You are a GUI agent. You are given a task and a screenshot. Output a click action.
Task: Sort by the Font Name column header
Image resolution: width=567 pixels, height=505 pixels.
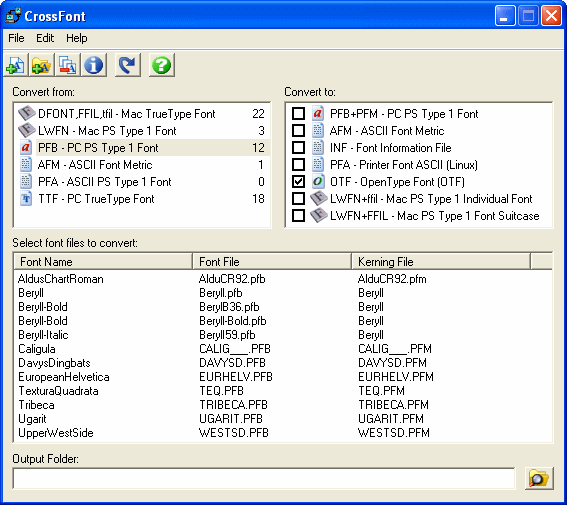coord(103,261)
